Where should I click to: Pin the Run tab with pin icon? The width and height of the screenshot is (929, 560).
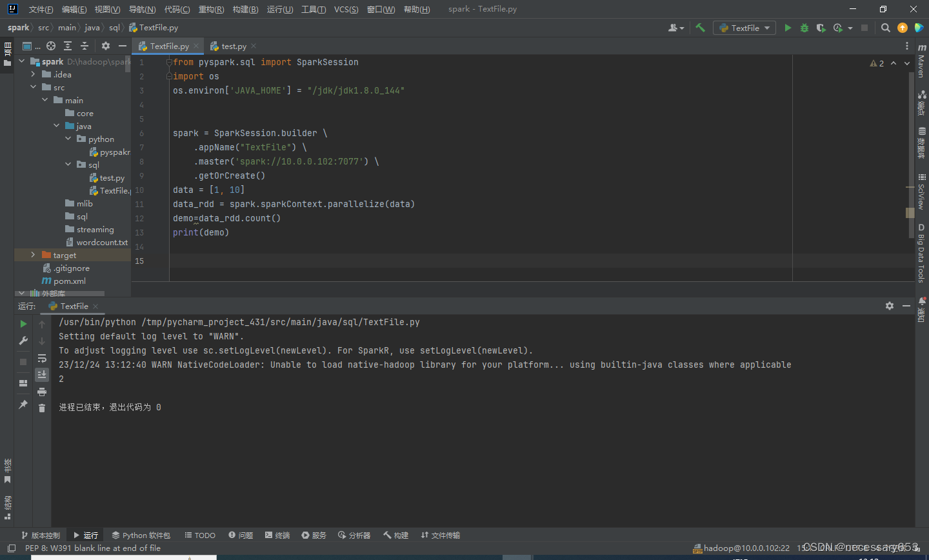click(24, 405)
